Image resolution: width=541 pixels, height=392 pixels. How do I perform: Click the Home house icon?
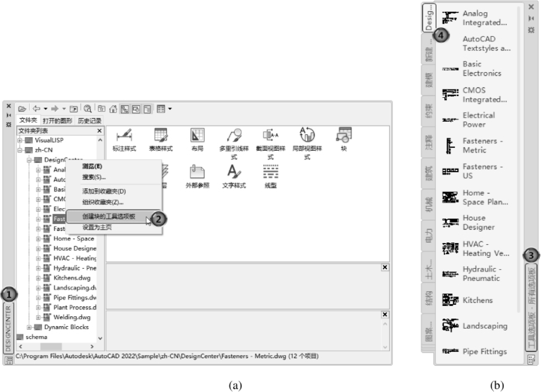click(113, 109)
